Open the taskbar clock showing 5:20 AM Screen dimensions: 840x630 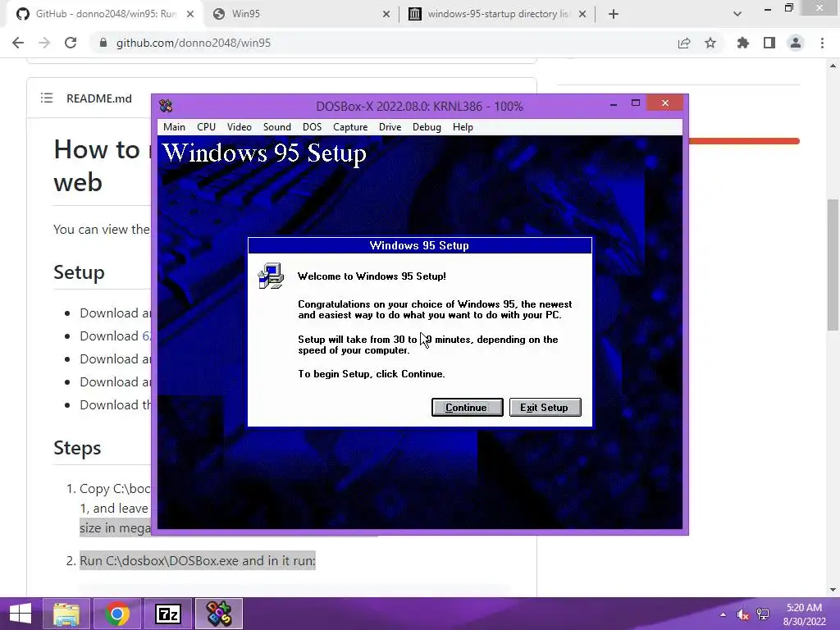804,614
